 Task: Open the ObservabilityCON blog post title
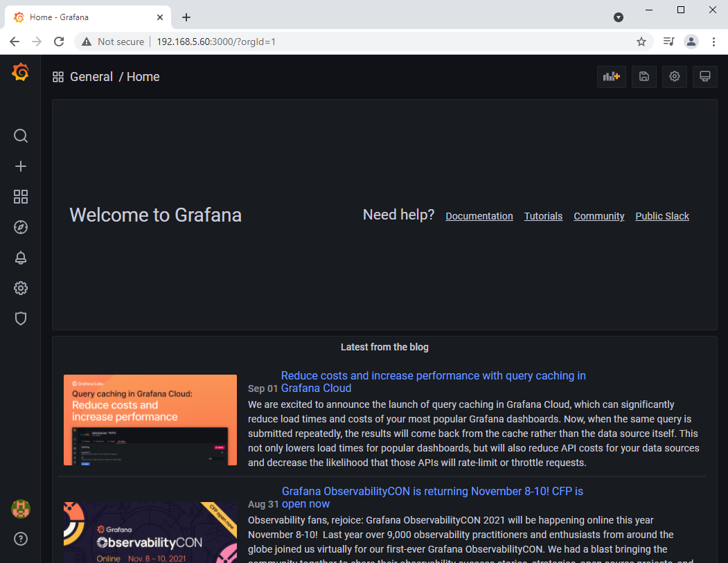coord(432,497)
